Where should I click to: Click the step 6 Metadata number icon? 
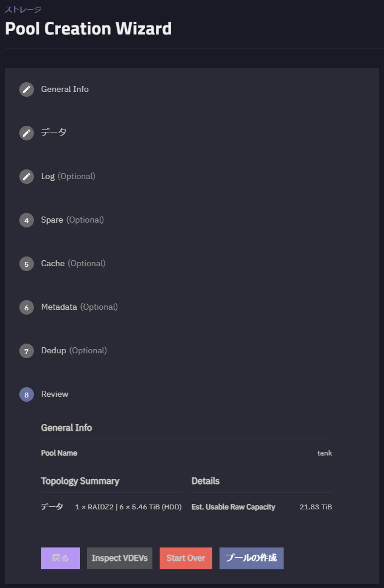click(27, 307)
